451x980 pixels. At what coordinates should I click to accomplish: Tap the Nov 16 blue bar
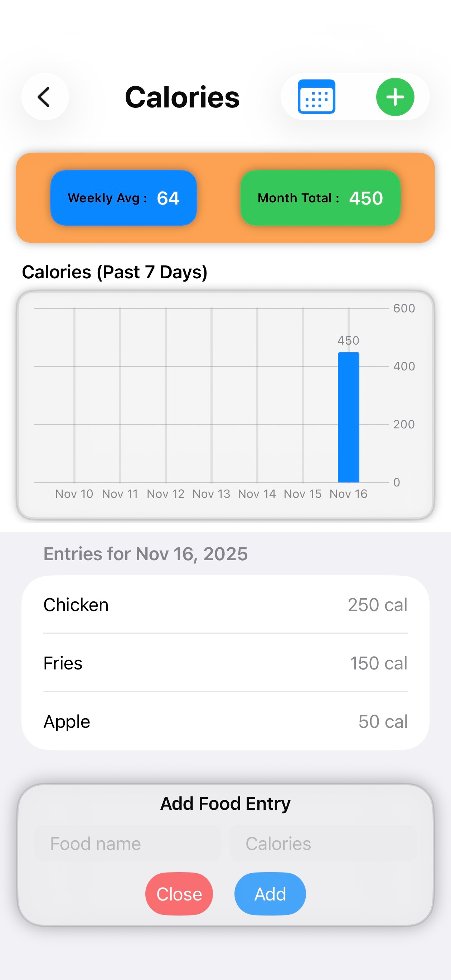pyautogui.click(x=348, y=417)
